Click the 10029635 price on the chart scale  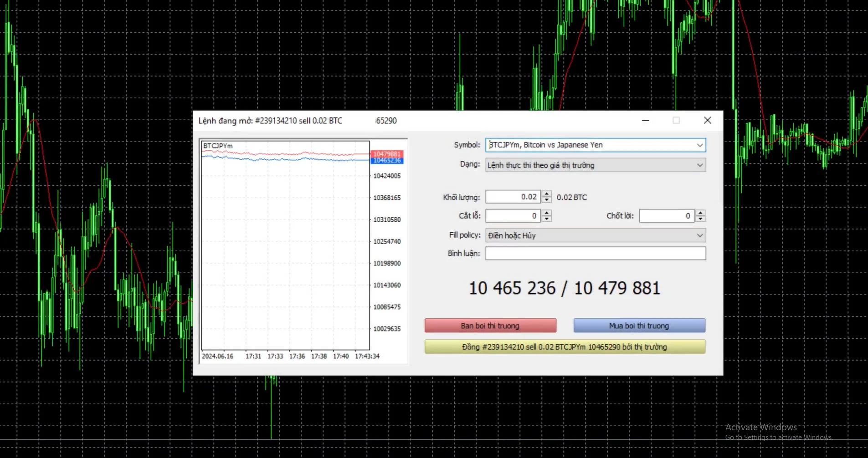tap(387, 329)
